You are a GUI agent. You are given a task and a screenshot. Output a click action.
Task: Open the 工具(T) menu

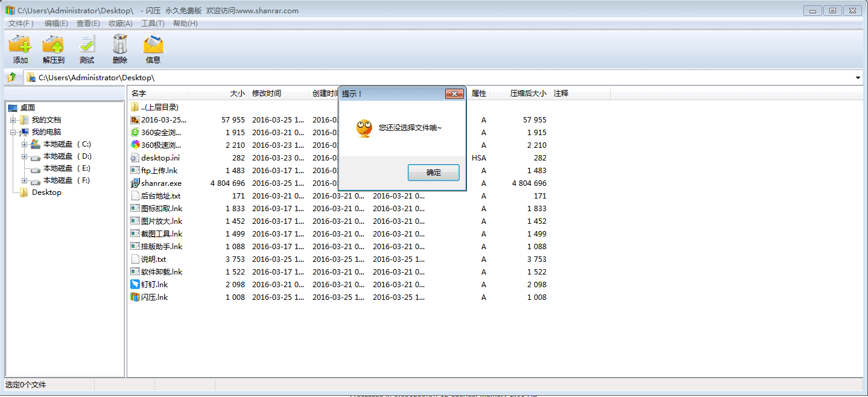pos(153,24)
